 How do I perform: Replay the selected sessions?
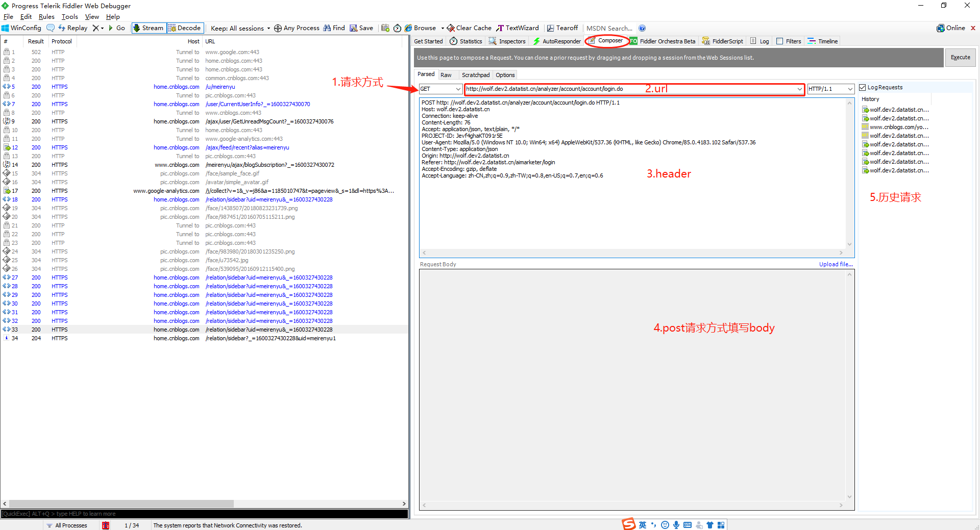73,28
